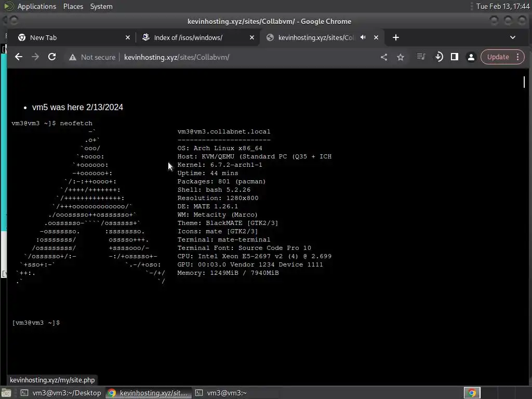Click the 'Packages: 801 (pacman)' line

click(x=221, y=181)
